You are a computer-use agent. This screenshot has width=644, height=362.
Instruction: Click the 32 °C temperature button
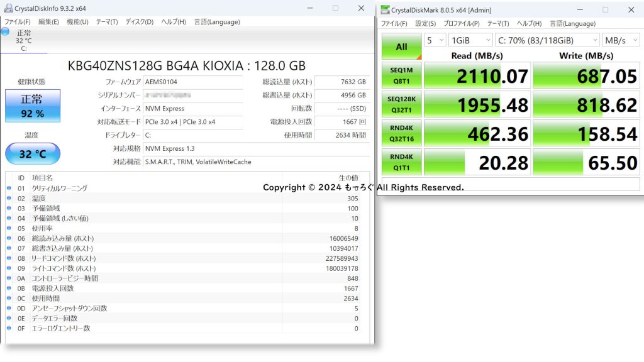coord(33,154)
